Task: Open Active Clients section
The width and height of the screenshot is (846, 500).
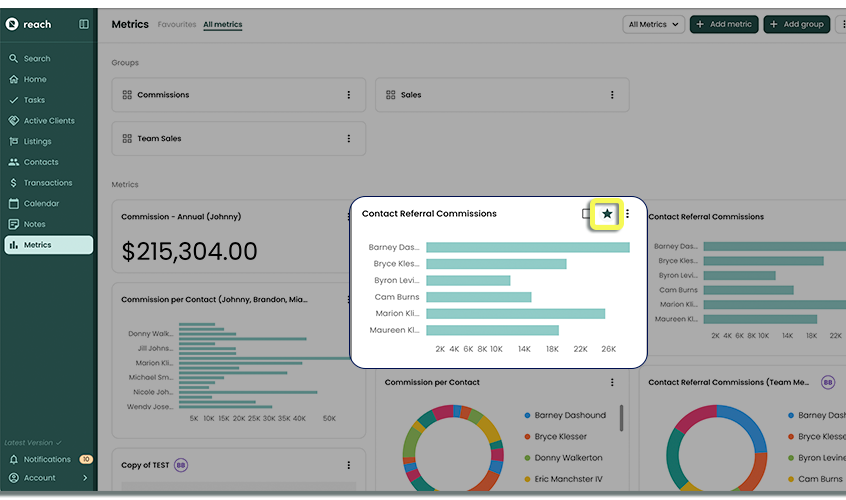Action: pyautogui.click(x=49, y=121)
